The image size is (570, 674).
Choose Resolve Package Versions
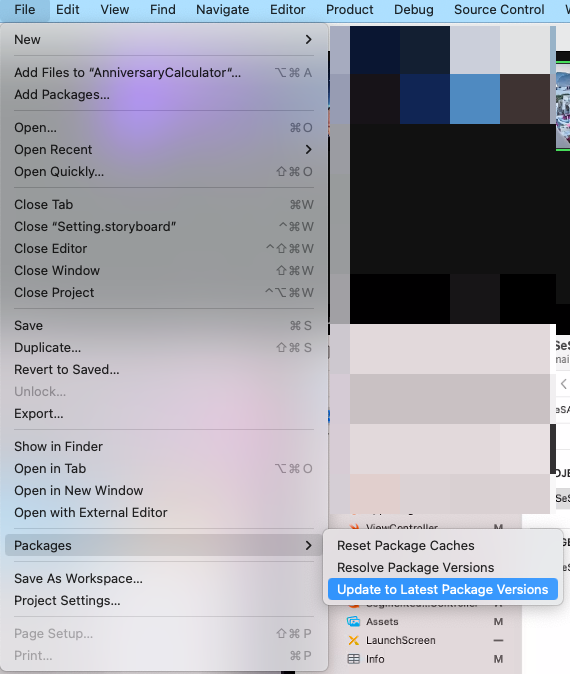(443, 567)
